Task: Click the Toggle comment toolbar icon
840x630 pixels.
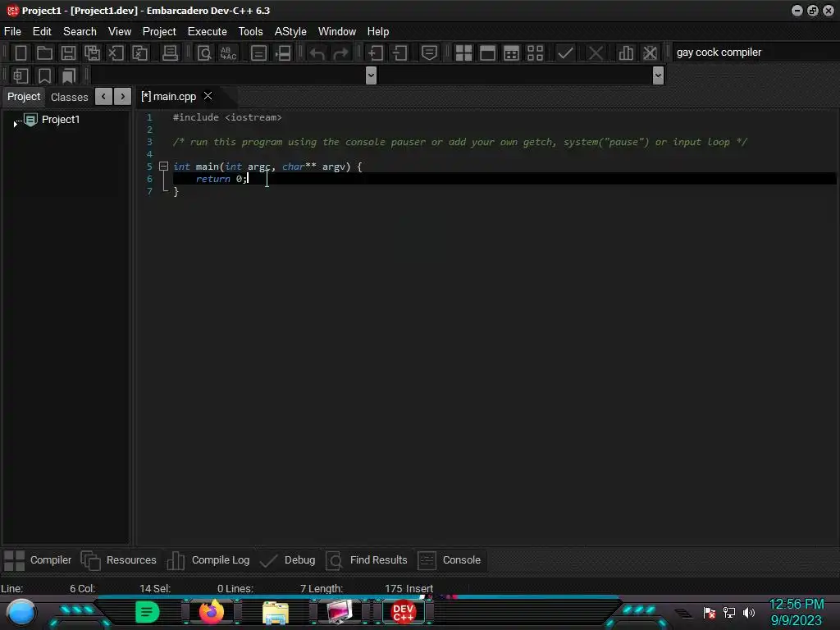Action: [429, 53]
